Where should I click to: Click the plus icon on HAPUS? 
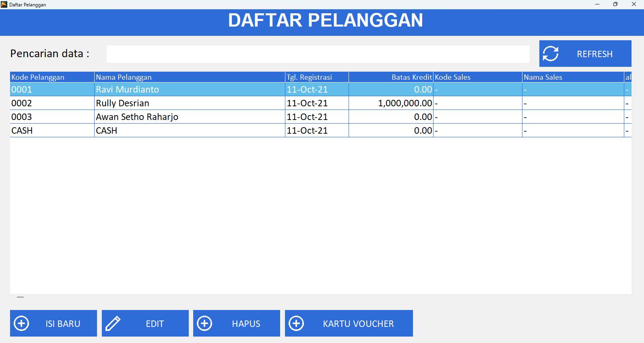(x=204, y=323)
